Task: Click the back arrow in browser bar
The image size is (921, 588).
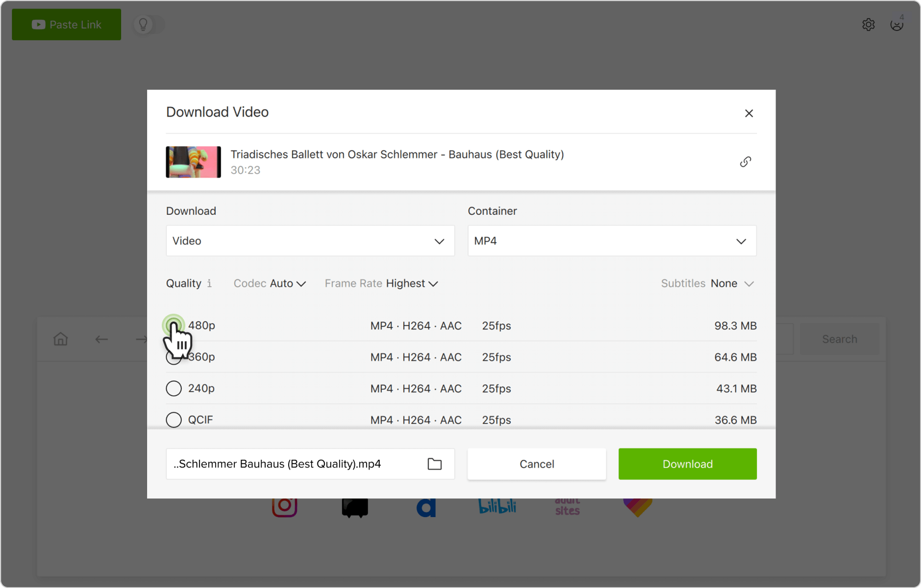Action: (101, 339)
